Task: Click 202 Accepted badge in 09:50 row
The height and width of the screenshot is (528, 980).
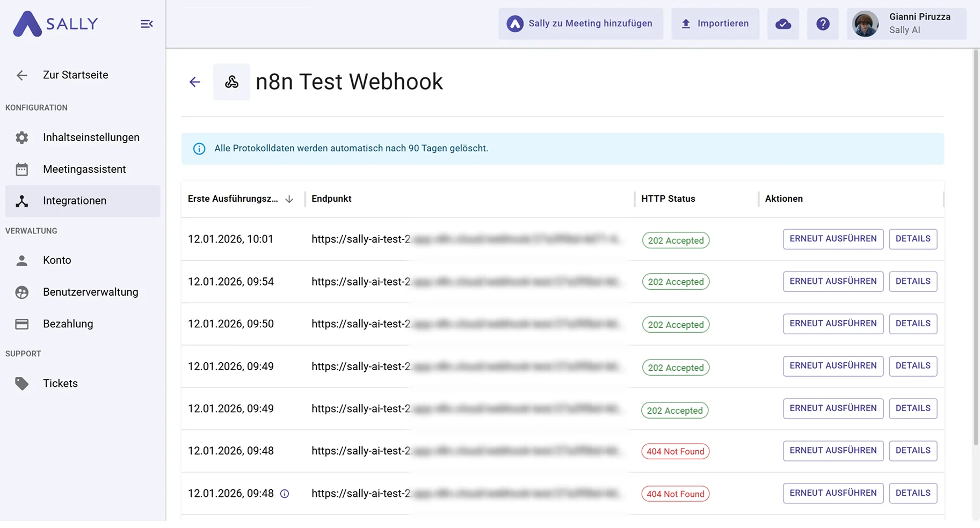Action: tap(676, 325)
